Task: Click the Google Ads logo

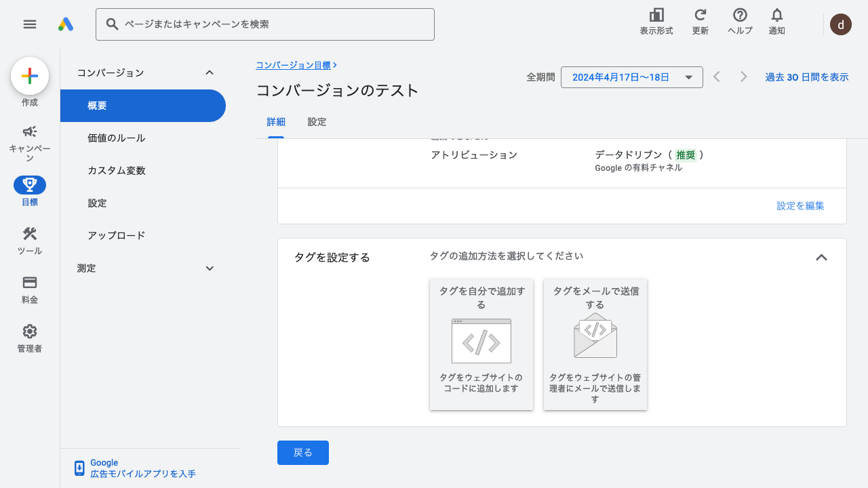Action: [66, 24]
